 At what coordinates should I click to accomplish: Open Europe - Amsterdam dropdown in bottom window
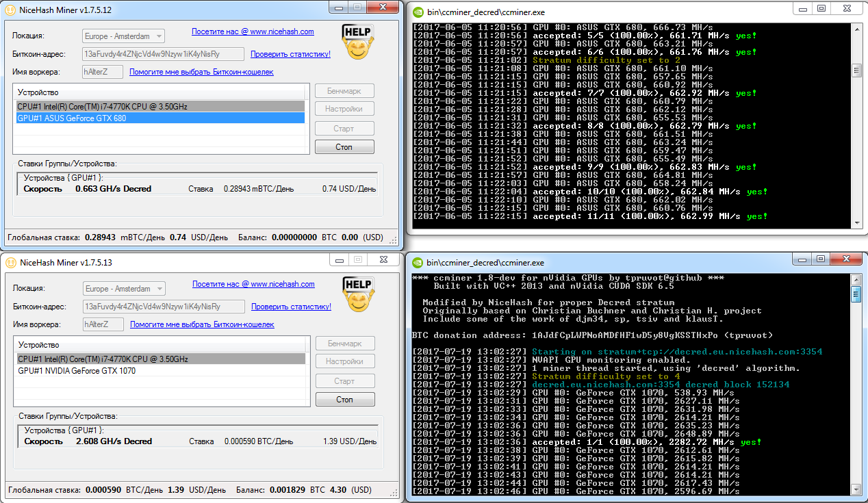(125, 289)
